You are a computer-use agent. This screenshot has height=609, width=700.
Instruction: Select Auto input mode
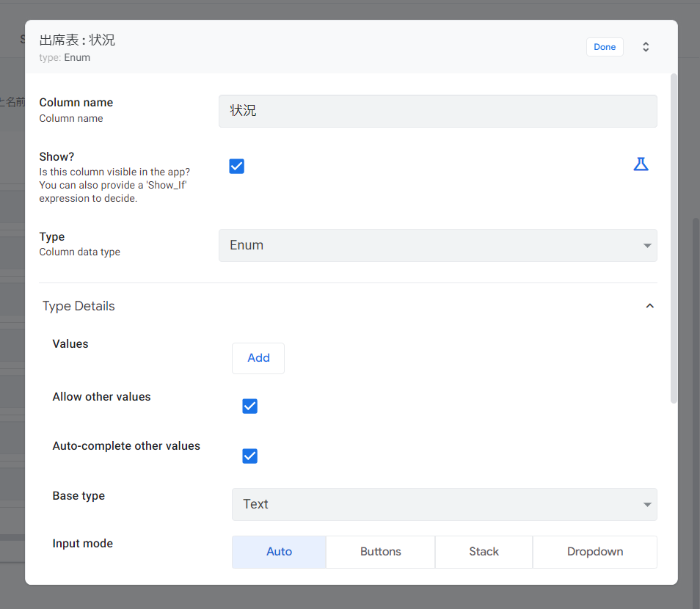click(279, 552)
